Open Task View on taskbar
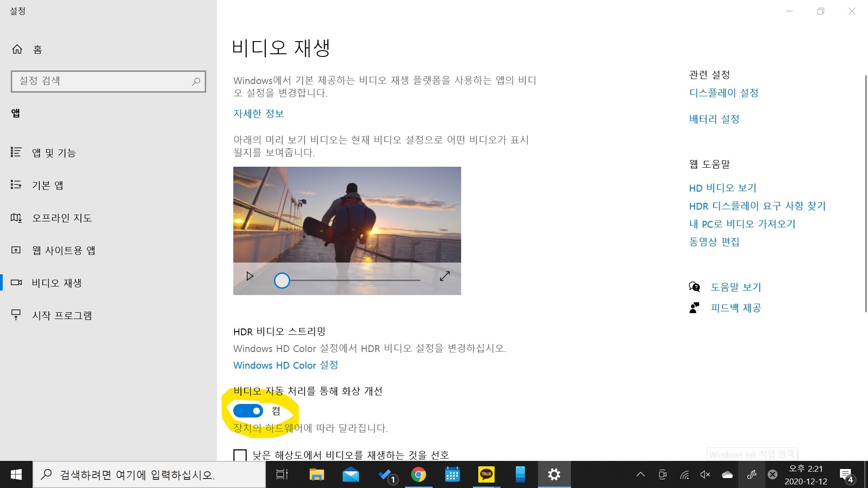This screenshot has height=488, width=868. (282, 474)
